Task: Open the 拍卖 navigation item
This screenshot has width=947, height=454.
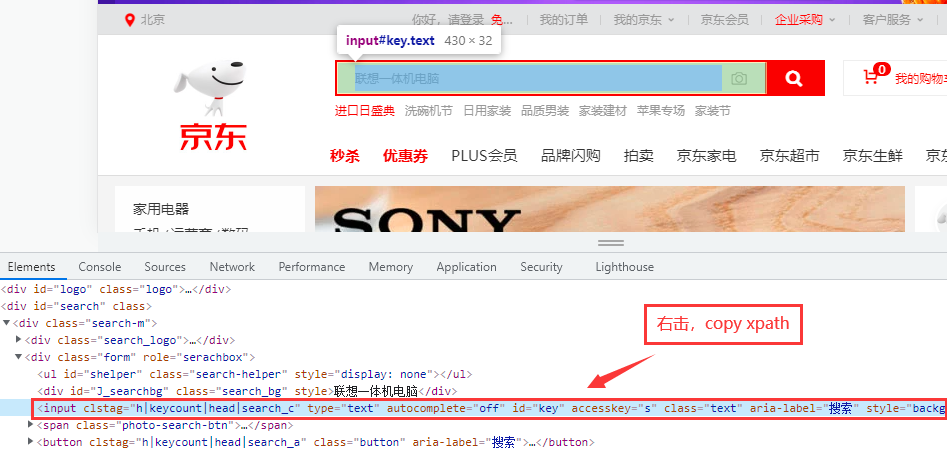Action: tap(639, 156)
